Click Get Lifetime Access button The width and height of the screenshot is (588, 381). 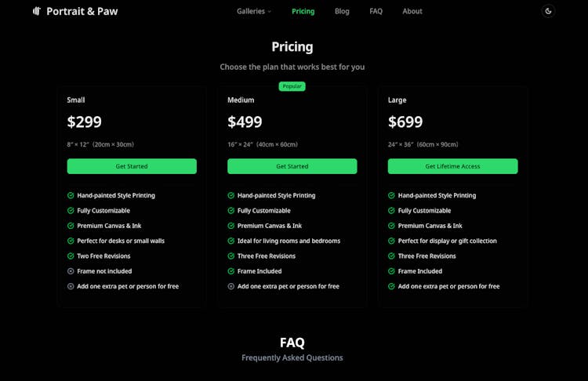[452, 166]
